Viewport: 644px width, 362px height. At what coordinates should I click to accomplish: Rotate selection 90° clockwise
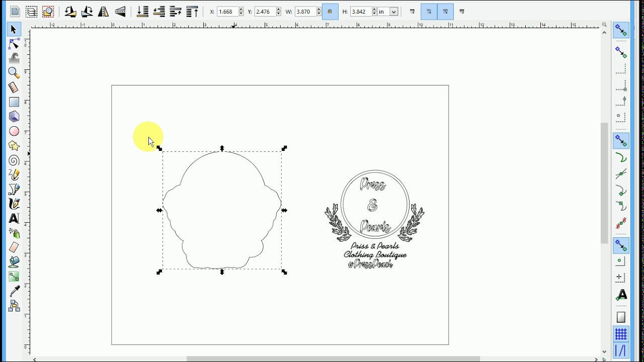[87, 12]
